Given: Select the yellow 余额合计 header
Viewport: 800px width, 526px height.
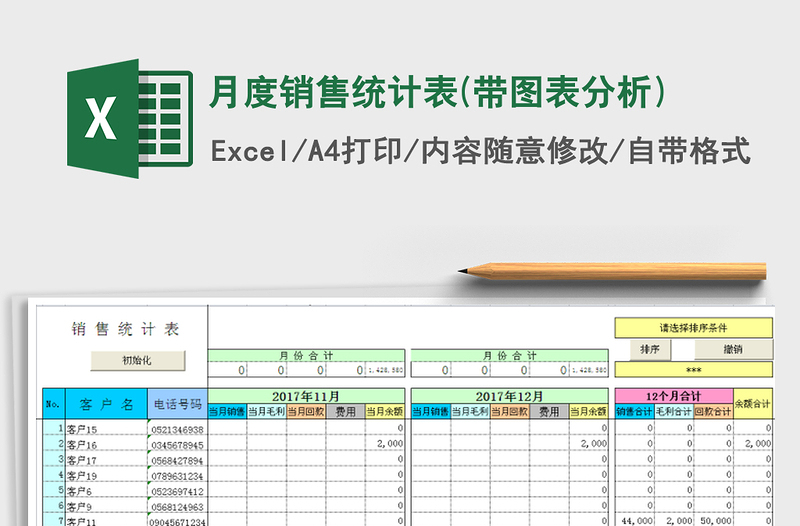Looking at the screenshot, I should (753, 404).
